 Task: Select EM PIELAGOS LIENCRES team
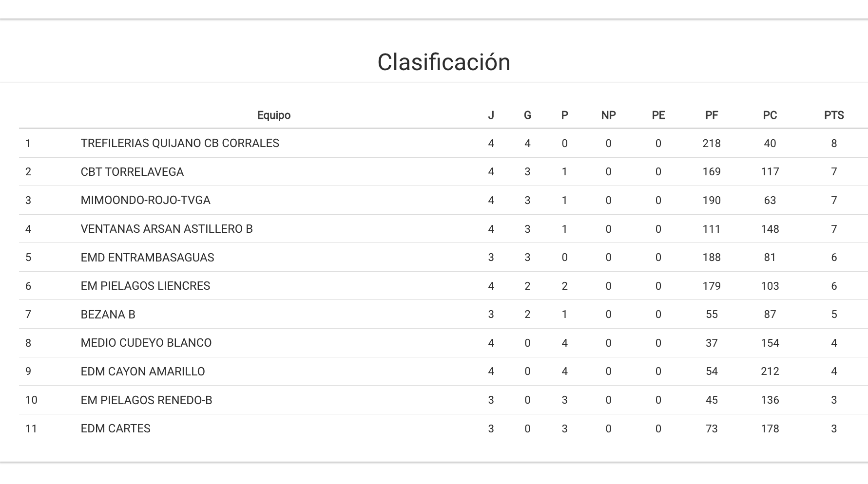(145, 286)
